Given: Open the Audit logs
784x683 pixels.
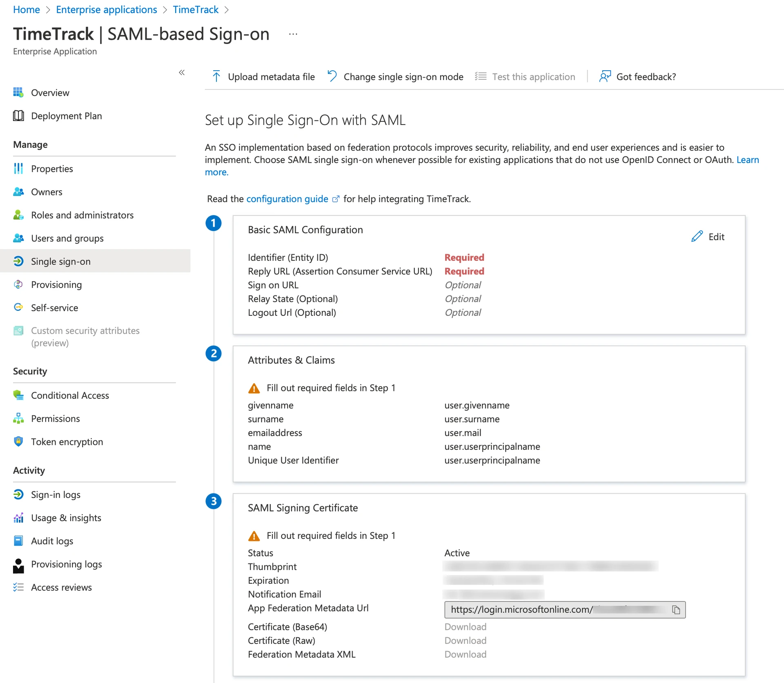Looking at the screenshot, I should [x=51, y=541].
